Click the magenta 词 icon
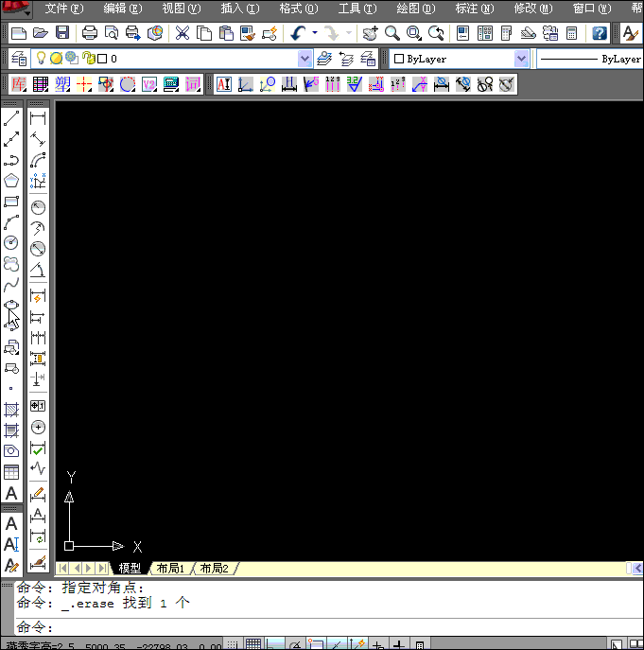 coord(193,84)
